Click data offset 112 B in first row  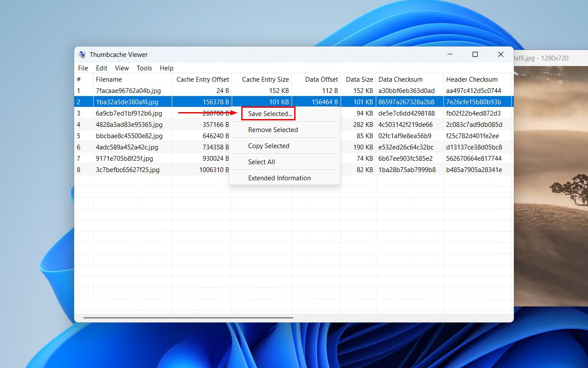pyautogui.click(x=330, y=91)
